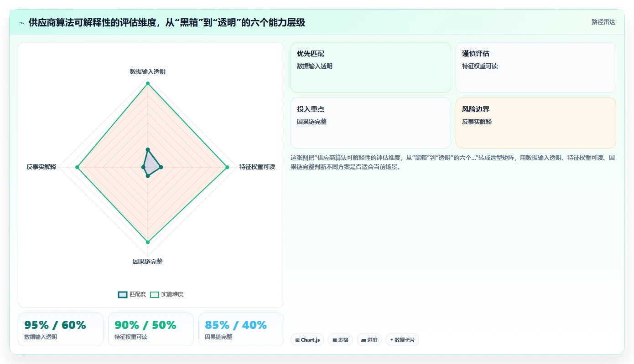The width and height of the screenshot is (634, 364).
Task: Click the description paragraph starting with 这张图把
Action: click(x=453, y=162)
